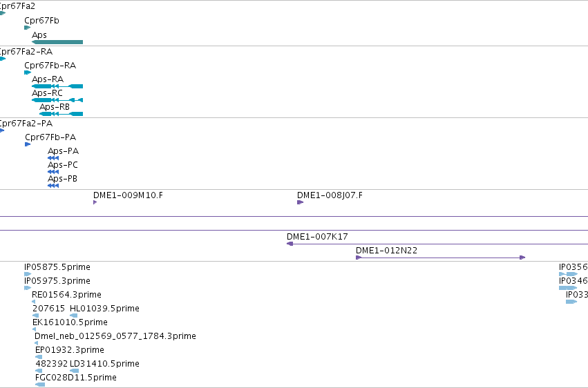The height and width of the screenshot is (388, 588).
Task: Select the LD31410.5prime EST glyph
Action: coord(74,371)
